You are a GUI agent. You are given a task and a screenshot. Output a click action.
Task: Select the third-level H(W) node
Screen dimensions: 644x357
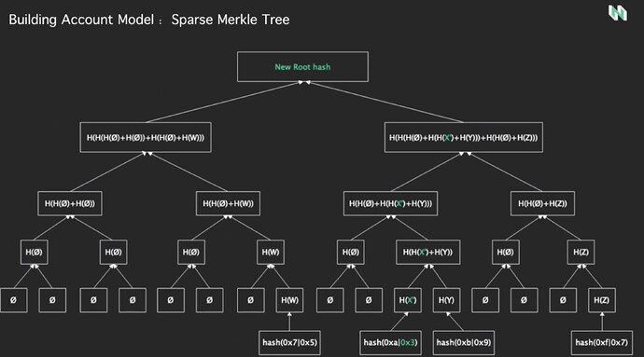[x=271, y=252]
